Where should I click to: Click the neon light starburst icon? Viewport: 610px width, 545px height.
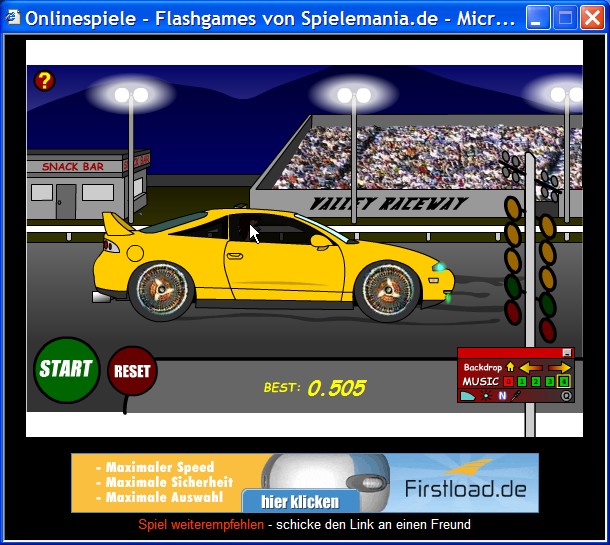pyautogui.click(x=486, y=395)
